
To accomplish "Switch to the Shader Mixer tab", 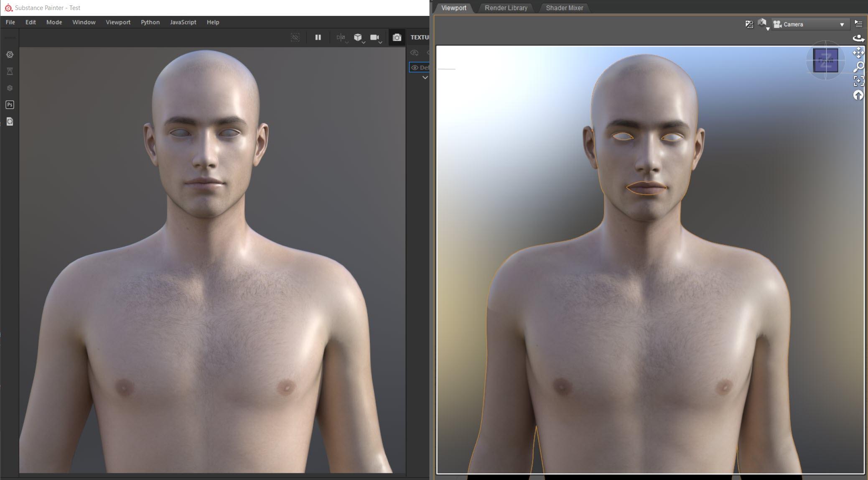I will point(564,8).
